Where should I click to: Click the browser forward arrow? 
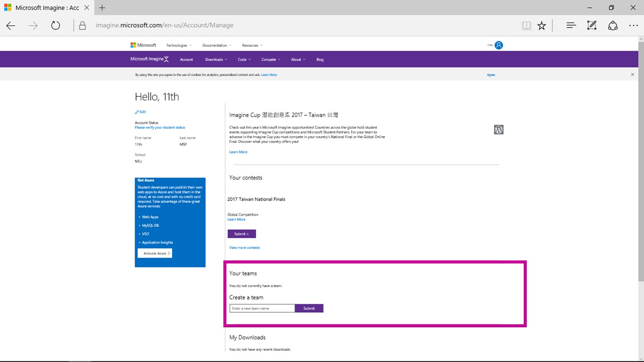[33, 26]
